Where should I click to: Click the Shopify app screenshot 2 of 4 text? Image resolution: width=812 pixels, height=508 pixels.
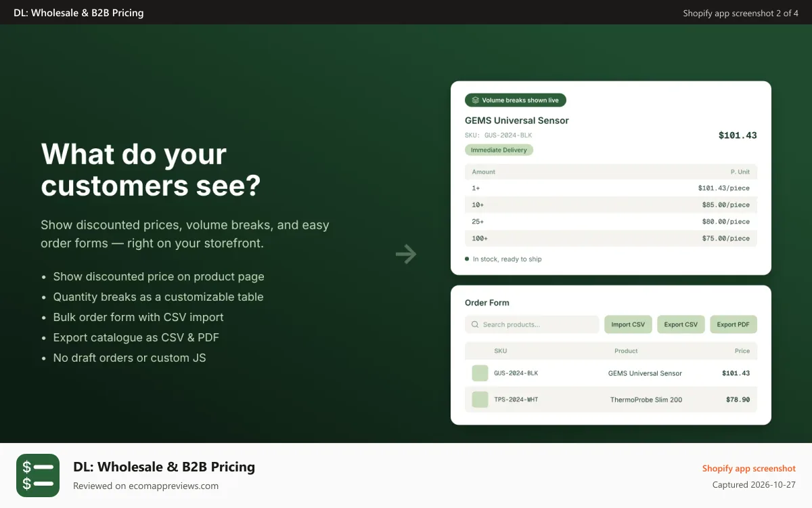(x=741, y=13)
